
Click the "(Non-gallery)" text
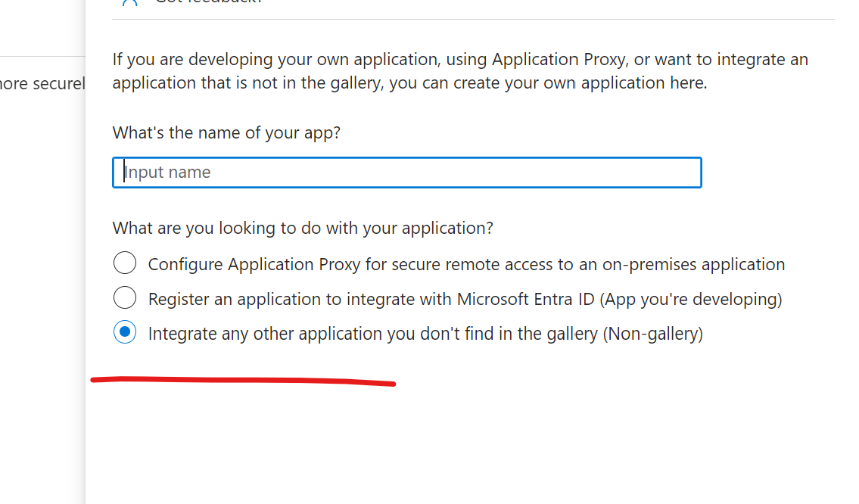pyautogui.click(x=652, y=334)
